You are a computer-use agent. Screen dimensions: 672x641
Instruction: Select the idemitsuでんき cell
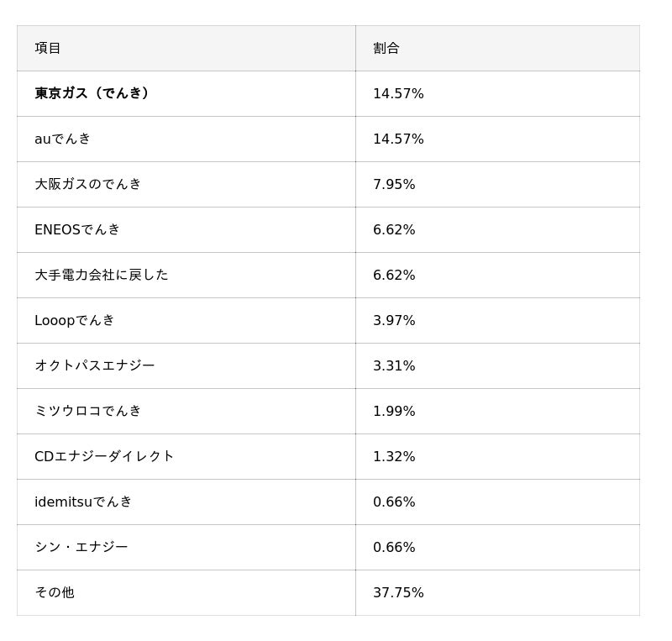pyautogui.click(x=84, y=502)
